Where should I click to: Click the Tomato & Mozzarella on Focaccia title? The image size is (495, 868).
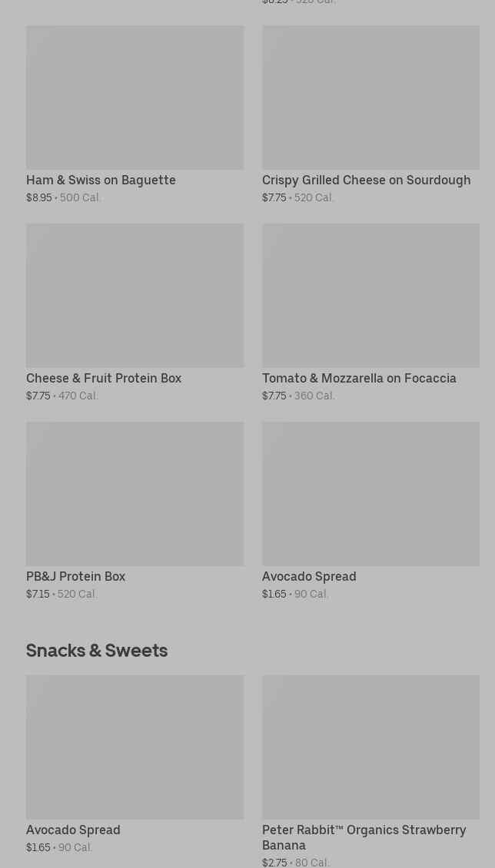[x=359, y=379]
